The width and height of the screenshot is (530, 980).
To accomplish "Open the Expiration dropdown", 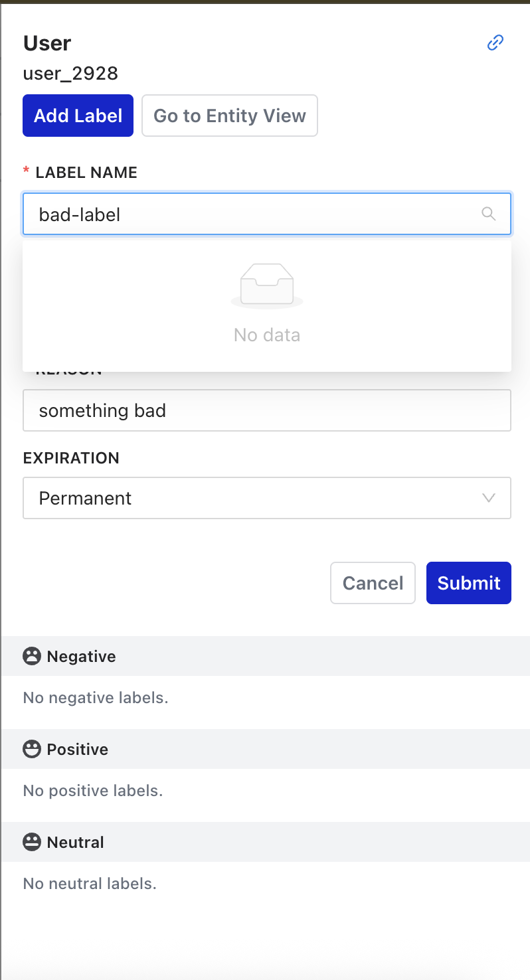I will pos(266,498).
